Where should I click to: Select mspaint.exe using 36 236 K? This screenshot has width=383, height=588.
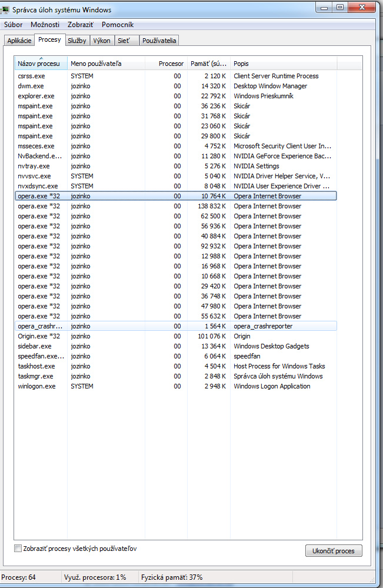click(176, 106)
